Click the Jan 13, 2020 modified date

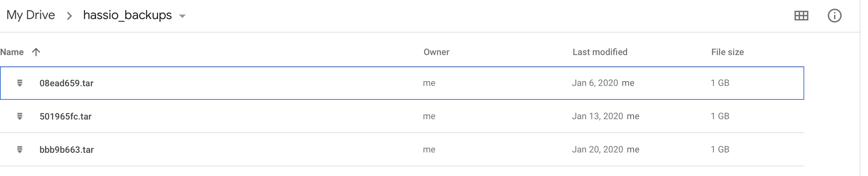pos(597,116)
